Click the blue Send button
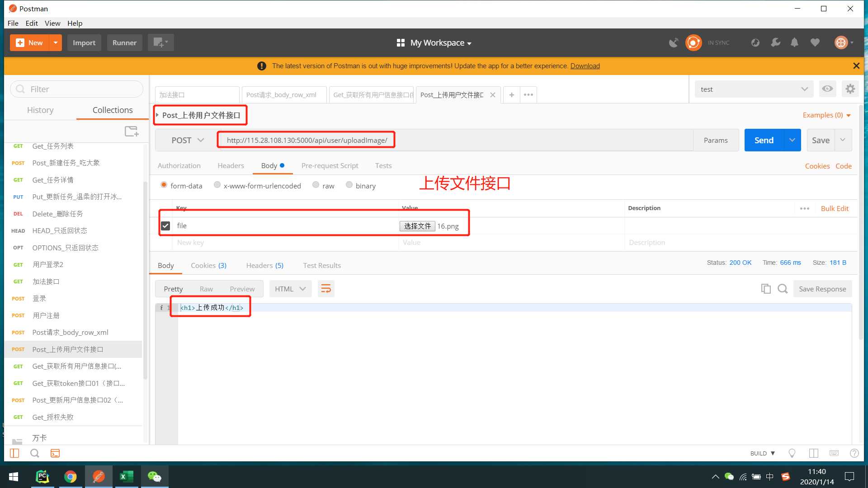Viewport: 868px width, 488px height. point(764,140)
